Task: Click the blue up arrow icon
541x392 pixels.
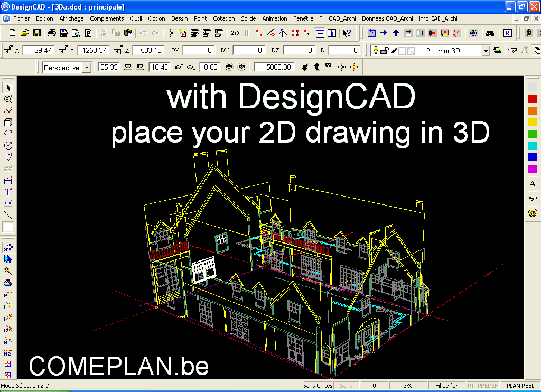Action: click(x=396, y=33)
